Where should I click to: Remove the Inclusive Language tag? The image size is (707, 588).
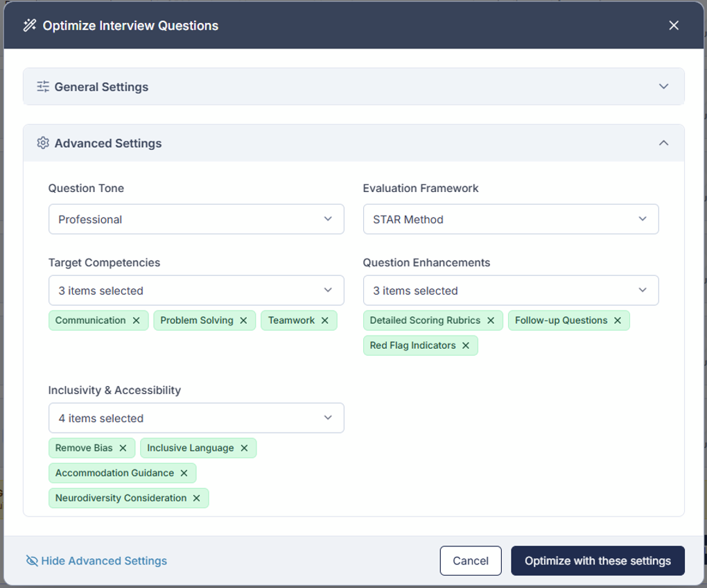click(x=244, y=448)
